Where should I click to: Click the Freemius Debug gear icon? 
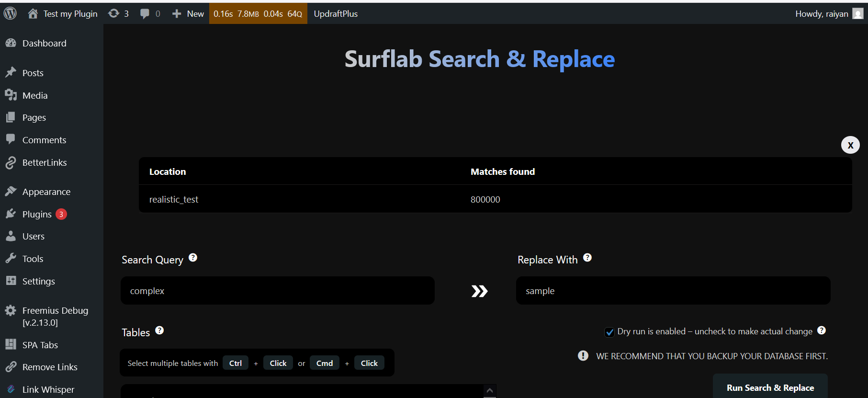(x=11, y=310)
